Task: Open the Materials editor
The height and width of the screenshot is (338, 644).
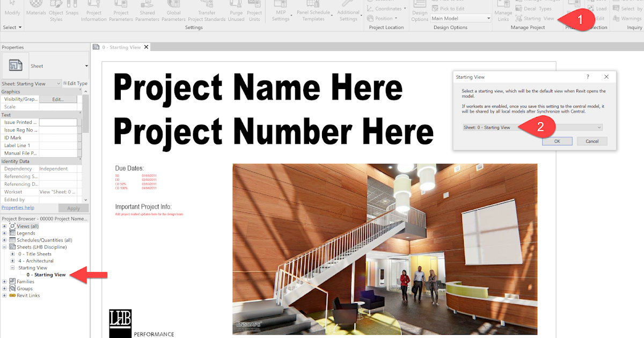Action: coord(36,11)
